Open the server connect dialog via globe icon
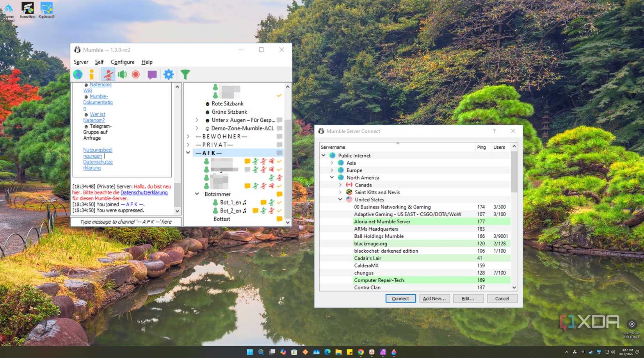This screenshot has width=644, height=358. tap(77, 74)
